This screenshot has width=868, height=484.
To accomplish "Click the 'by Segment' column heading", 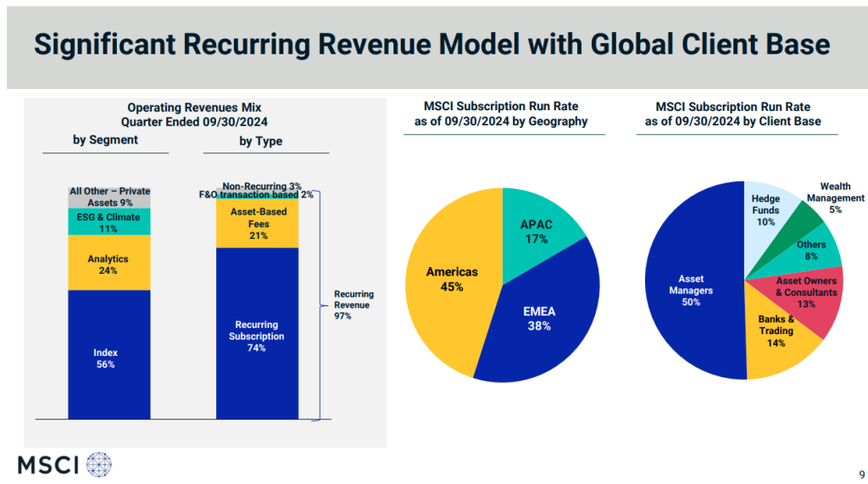I will click(x=105, y=140).
